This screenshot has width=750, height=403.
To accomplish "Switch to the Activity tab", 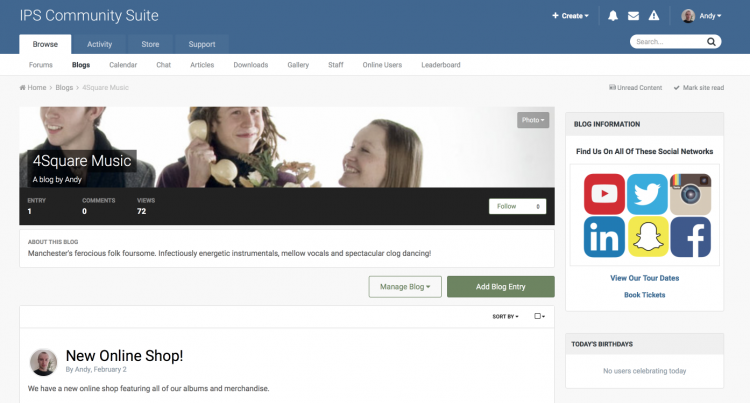I will 99,44.
